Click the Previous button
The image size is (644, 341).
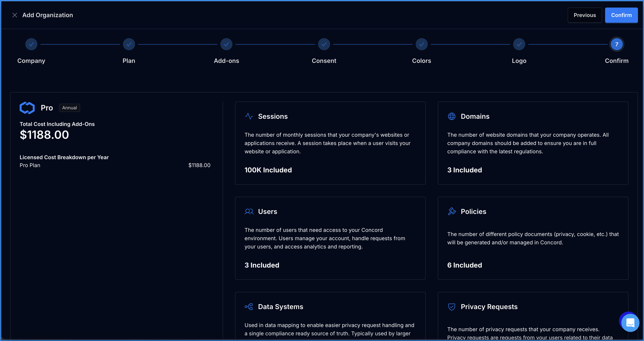click(x=585, y=15)
